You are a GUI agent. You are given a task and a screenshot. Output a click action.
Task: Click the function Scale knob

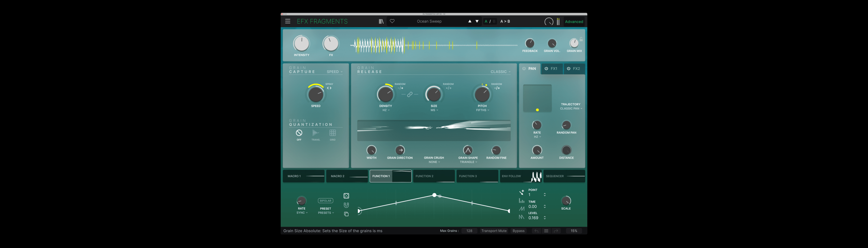tap(566, 201)
